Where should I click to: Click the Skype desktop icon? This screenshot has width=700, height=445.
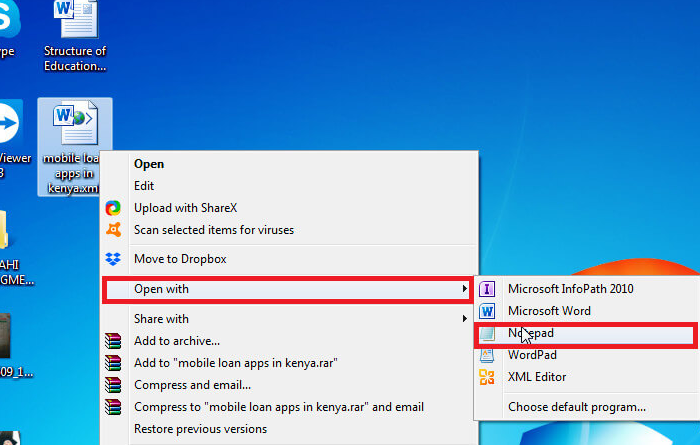(x=8, y=20)
